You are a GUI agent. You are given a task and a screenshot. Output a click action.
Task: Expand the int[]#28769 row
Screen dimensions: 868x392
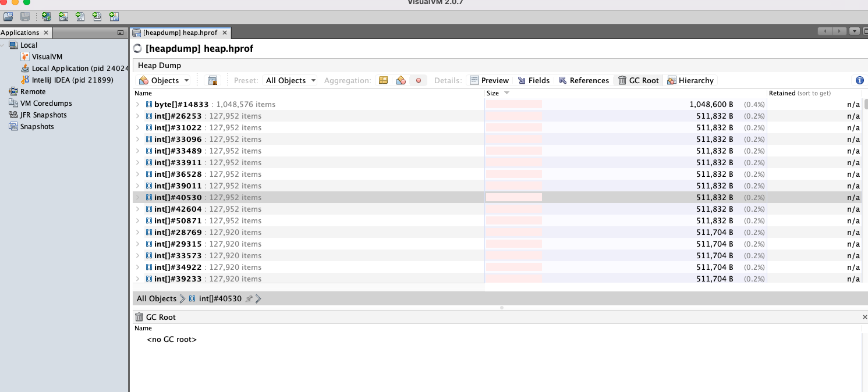138,232
